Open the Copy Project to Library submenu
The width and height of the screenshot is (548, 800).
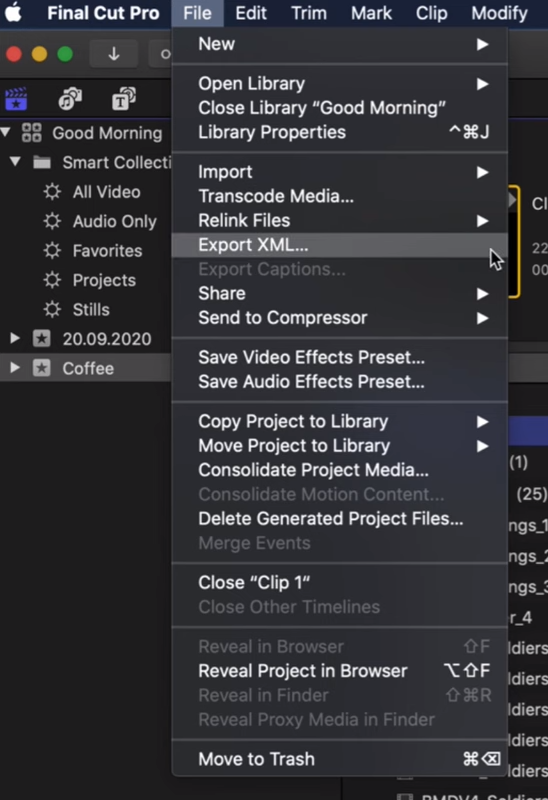(x=340, y=422)
